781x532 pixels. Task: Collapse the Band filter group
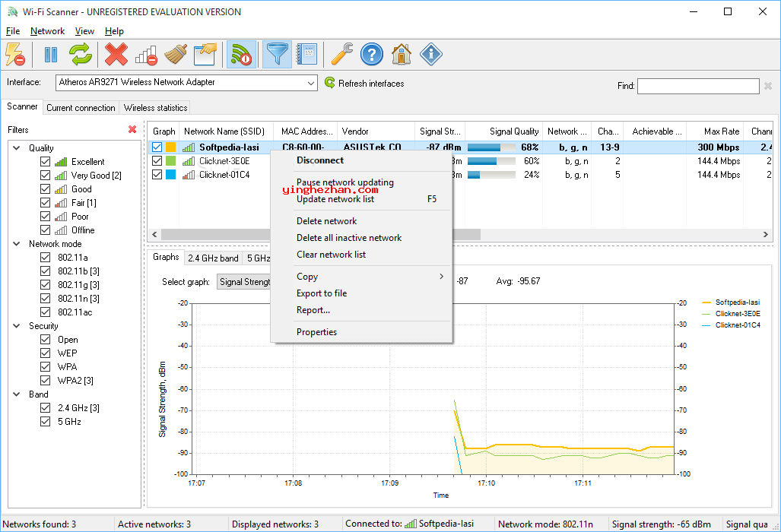coord(17,394)
